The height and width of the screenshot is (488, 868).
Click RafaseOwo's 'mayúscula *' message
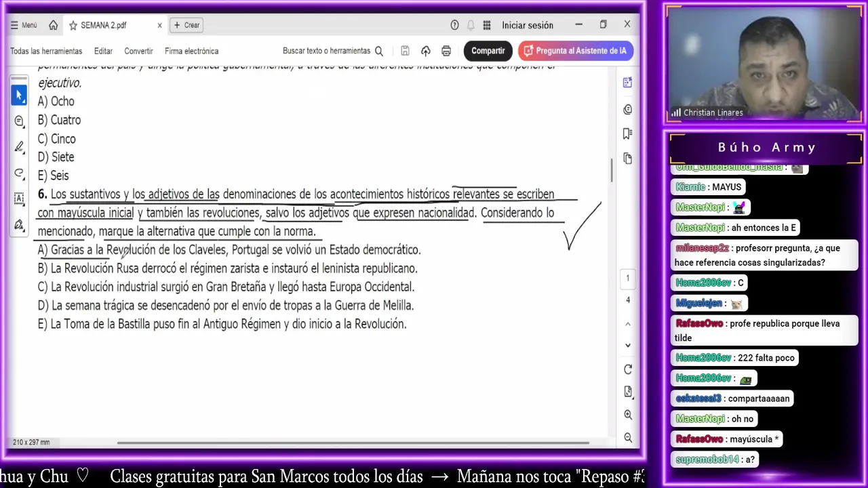pyautogui.click(x=728, y=439)
